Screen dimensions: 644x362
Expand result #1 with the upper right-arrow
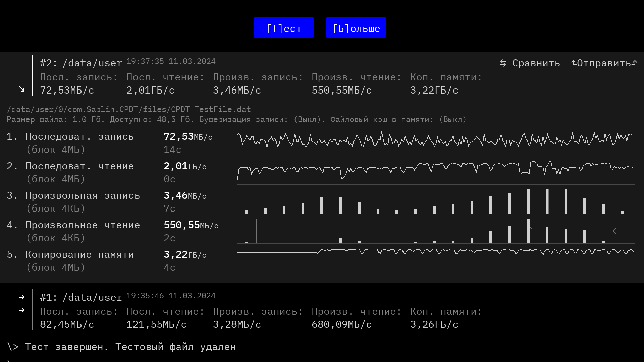click(x=22, y=297)
